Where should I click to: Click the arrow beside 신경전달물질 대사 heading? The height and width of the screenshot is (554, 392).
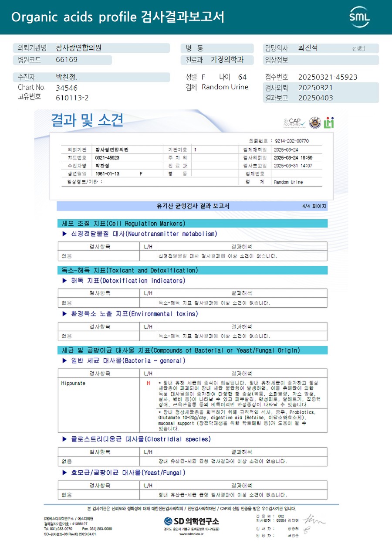click(x=64, y=234)
